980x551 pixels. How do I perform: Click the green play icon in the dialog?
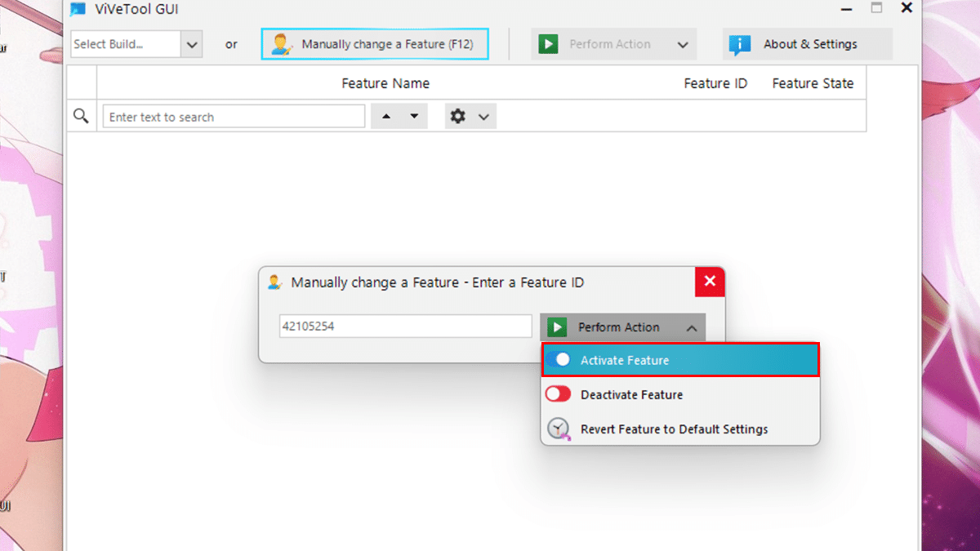[557, 327]
